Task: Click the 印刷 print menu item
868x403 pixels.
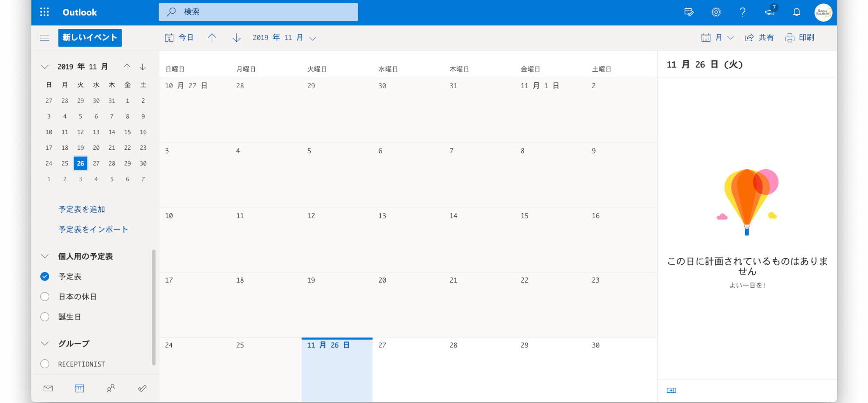Action: 800,38
